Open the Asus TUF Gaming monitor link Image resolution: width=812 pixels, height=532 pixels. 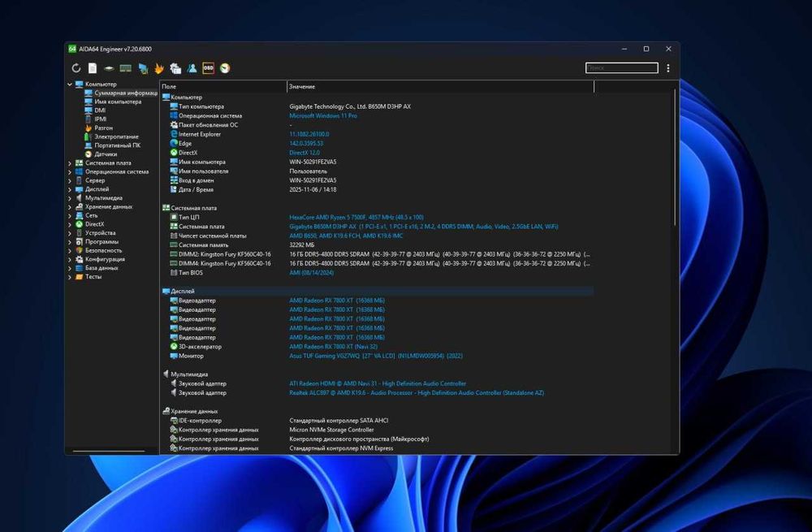point(376,356)
